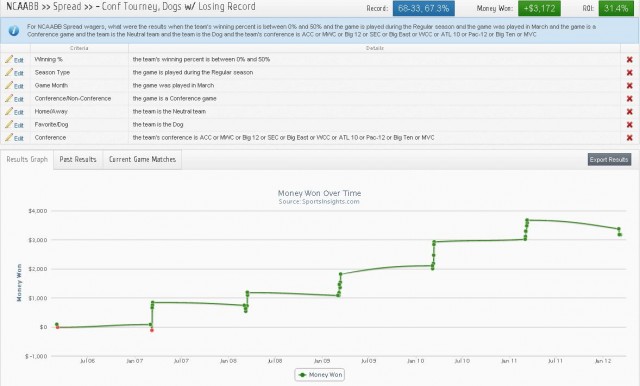
Task: Edit the Season Type criteria row
Action: pos(14,73)
